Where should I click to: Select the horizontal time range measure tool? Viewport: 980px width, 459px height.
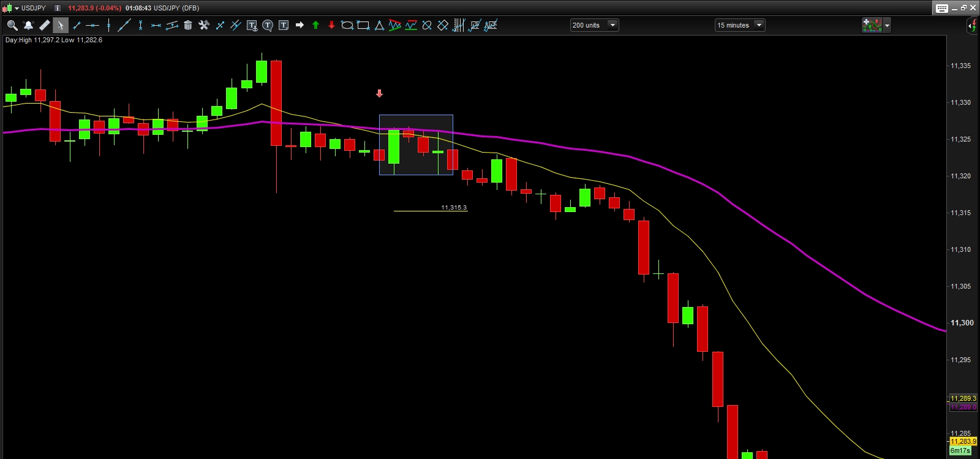156,25
